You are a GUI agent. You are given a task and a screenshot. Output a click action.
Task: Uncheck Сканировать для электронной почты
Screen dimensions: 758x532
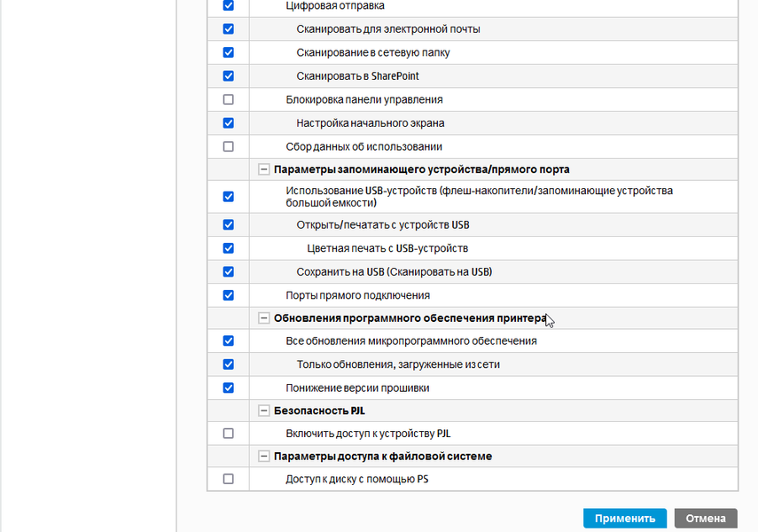(x=229, y=29)
